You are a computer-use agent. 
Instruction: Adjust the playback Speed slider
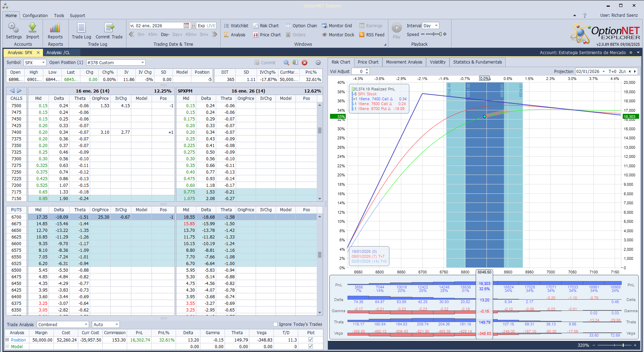pos(433,34)
